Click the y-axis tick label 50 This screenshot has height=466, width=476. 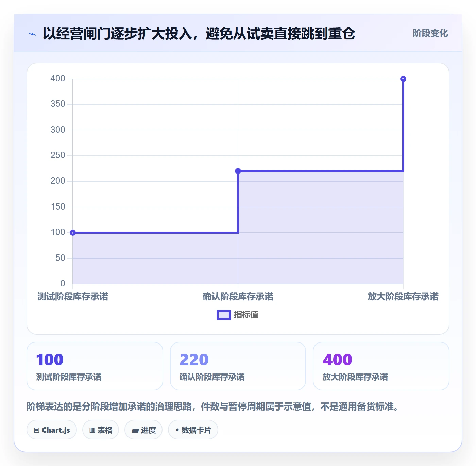pyautogui.click(x=60, y=258)
